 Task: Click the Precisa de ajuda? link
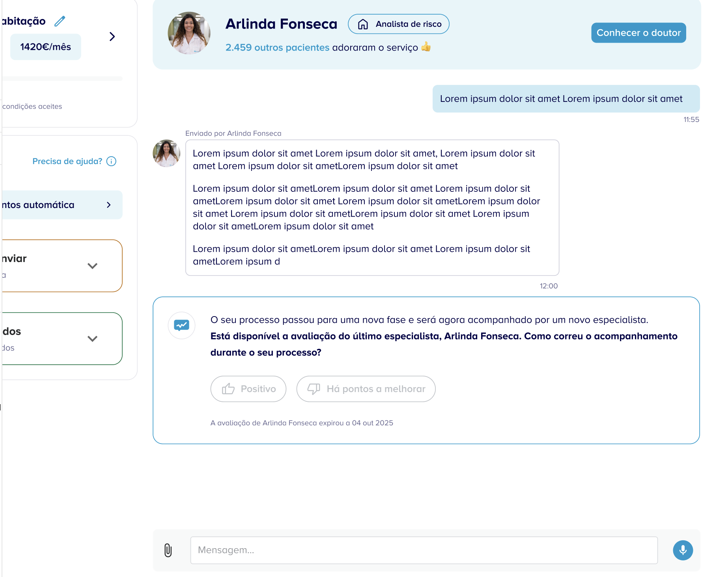[x=67, y=161]
